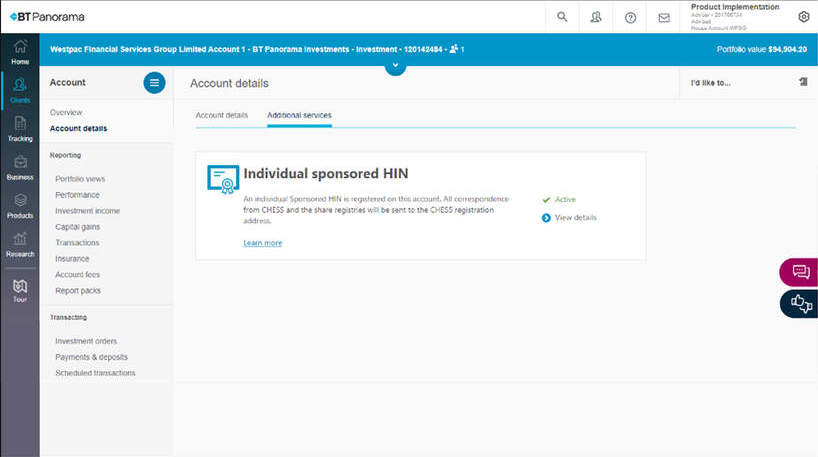Screen dimensions: 818x457
Task: Open Insurance page
Action: (72, 259)
